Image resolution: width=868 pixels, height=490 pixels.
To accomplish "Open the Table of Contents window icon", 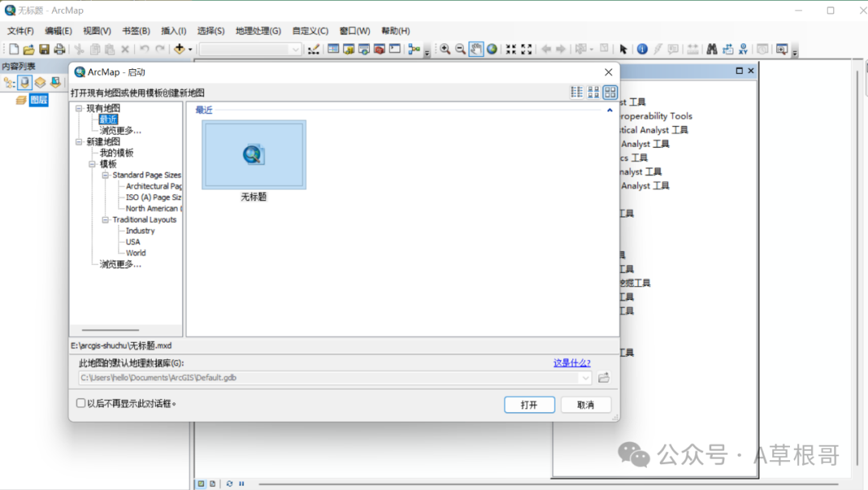I will click(x=334, y=49).
